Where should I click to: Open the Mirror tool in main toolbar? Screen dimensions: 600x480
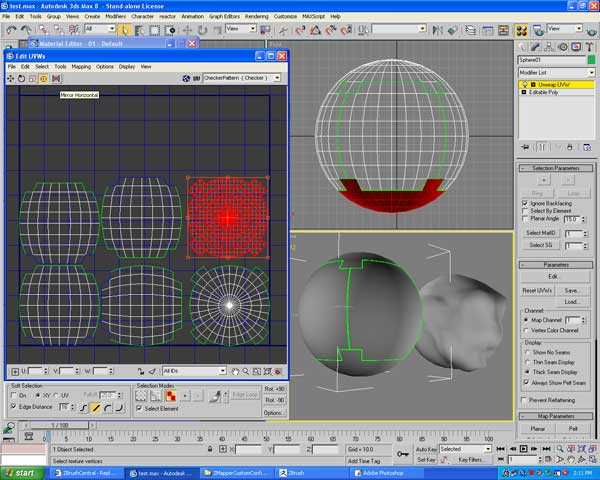(x=437, y=30)
